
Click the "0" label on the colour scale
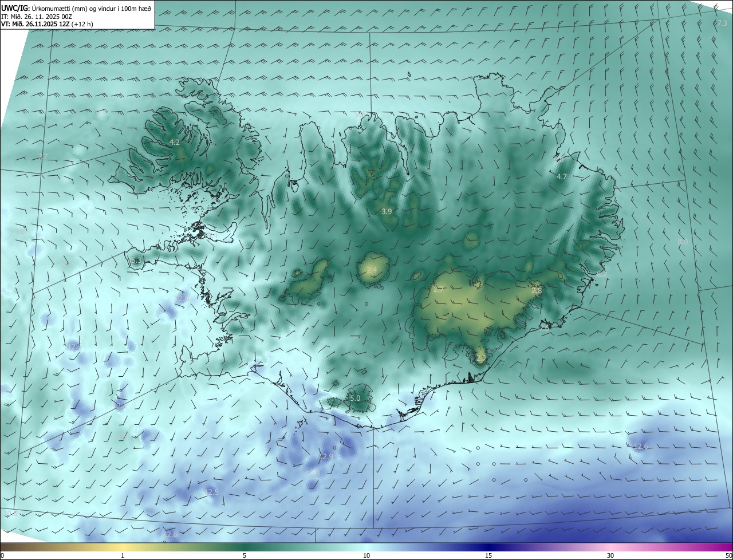[x=2, y=555]
